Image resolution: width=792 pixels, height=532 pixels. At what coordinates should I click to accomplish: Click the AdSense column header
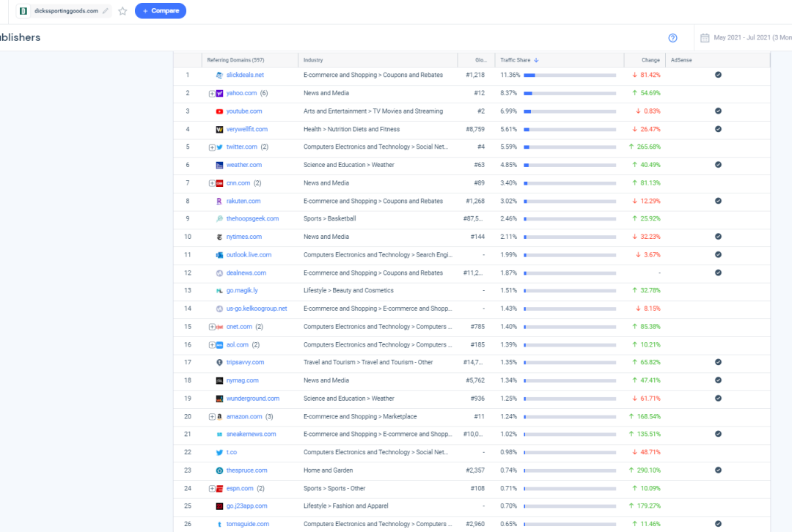tap(681, 60)
